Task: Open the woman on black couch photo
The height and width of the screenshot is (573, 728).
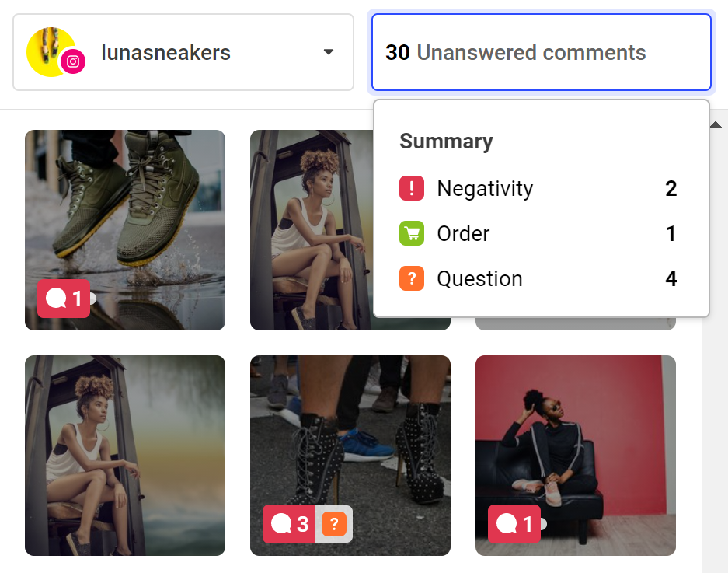Action: click(575, 456)
